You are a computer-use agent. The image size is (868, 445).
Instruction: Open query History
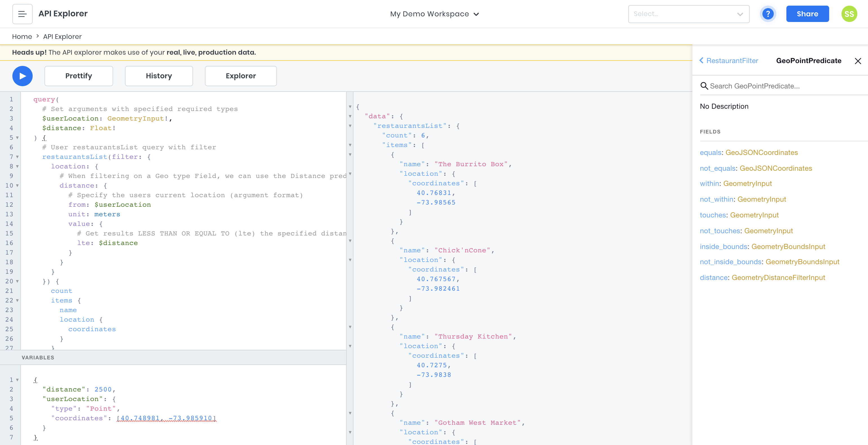pos(159,76)
